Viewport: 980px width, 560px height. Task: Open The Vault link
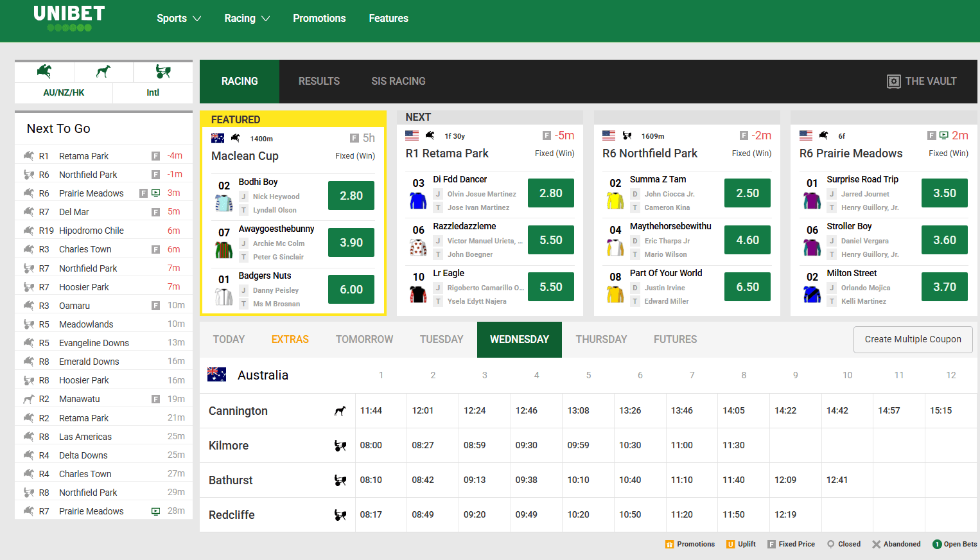(922, 82)
